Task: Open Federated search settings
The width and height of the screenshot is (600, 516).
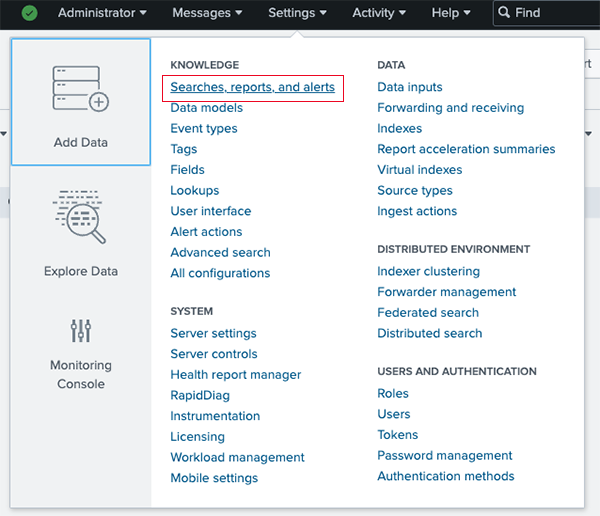Action: pos(428,312)
